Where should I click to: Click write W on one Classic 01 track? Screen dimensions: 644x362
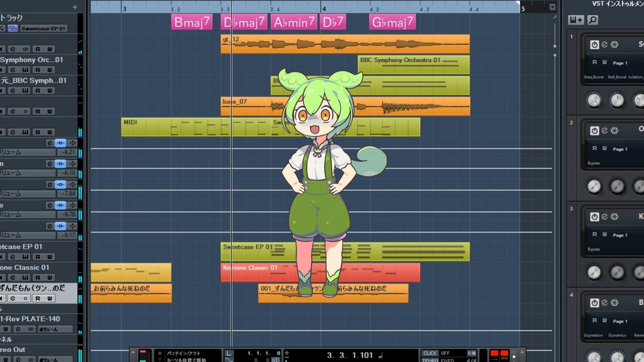tap(50, 278)
